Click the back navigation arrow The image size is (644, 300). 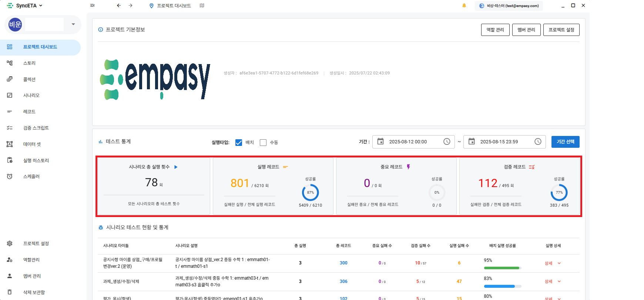tap(119, 6)
